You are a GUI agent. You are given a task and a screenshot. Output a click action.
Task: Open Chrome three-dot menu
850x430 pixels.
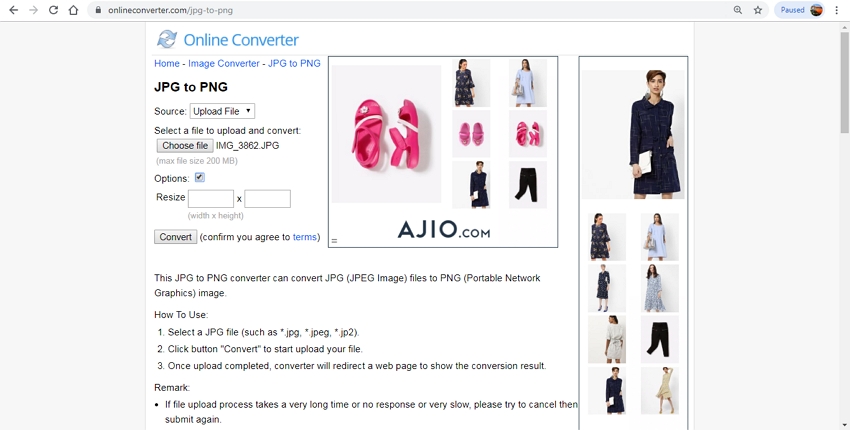[837, 10]
